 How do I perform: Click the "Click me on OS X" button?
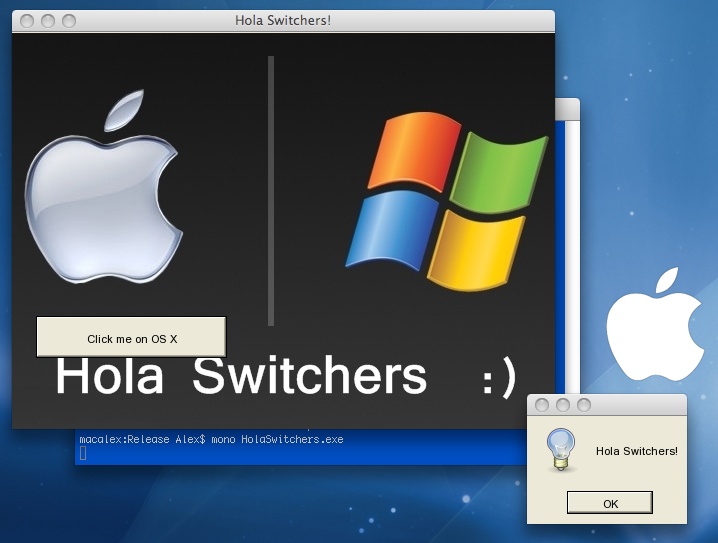point(131,337)
